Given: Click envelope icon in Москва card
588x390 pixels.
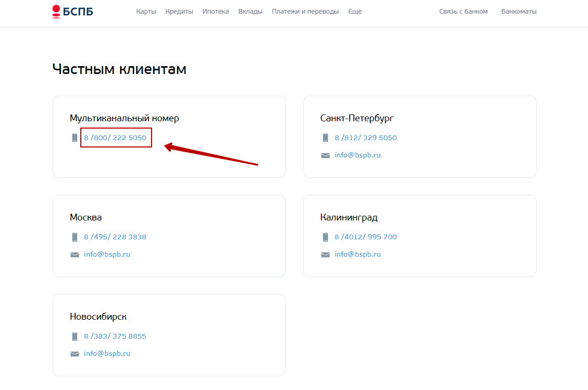Looking at the screenshot, I should [x=74, y=255].
